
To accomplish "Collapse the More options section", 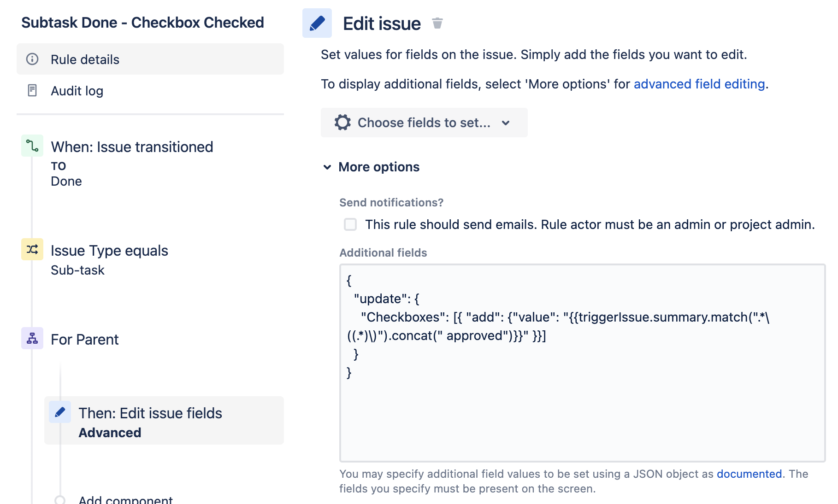I will 327,167.
